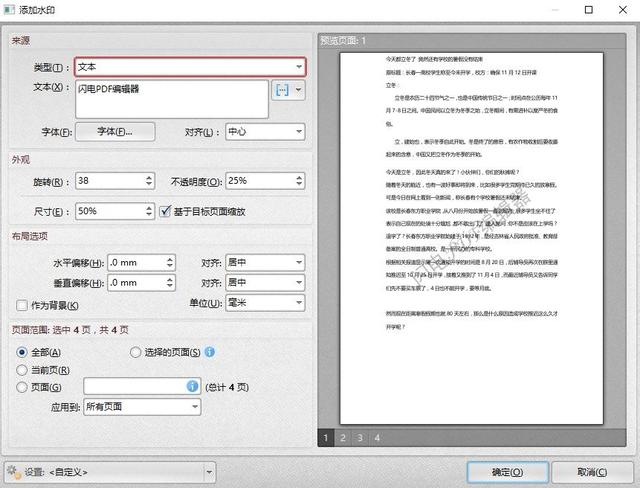Click the watermark text input box
Image resolution: width=640 pixels, height=488 pixels.
[x=172, y=99]
